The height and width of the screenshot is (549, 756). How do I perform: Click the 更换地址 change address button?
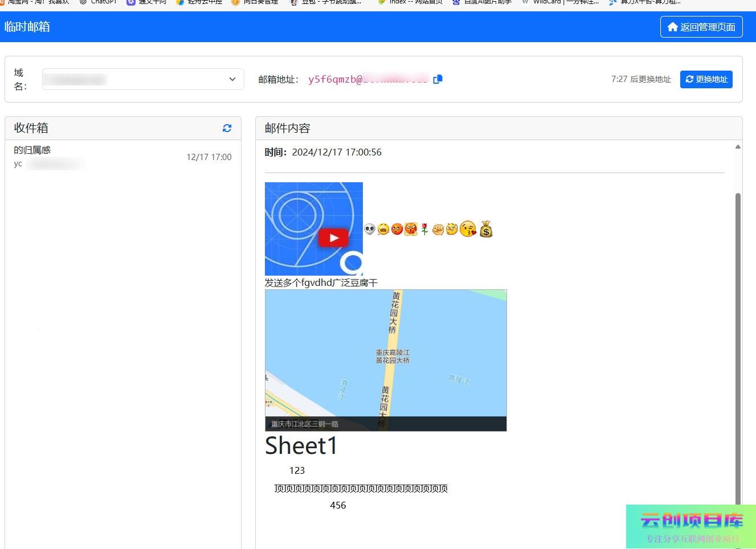click(706, 79)
